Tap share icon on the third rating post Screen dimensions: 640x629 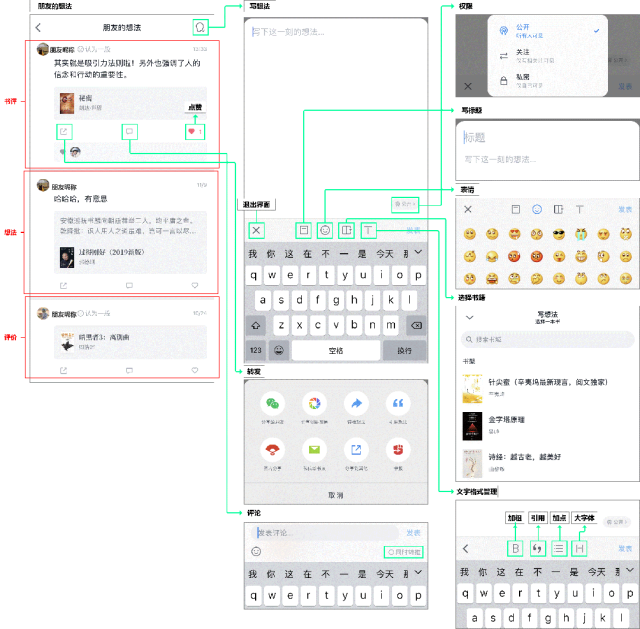coord(63,371)
